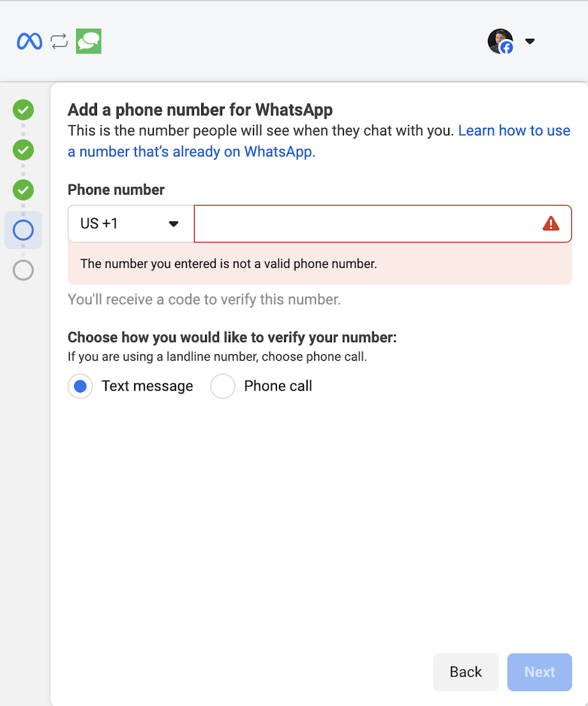Choose Phone call verification instead
The image size is (588, 706).
[222, 386]
